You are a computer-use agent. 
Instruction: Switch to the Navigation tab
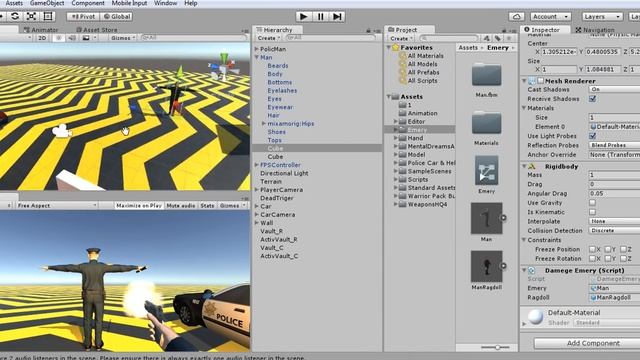[595, 30]
